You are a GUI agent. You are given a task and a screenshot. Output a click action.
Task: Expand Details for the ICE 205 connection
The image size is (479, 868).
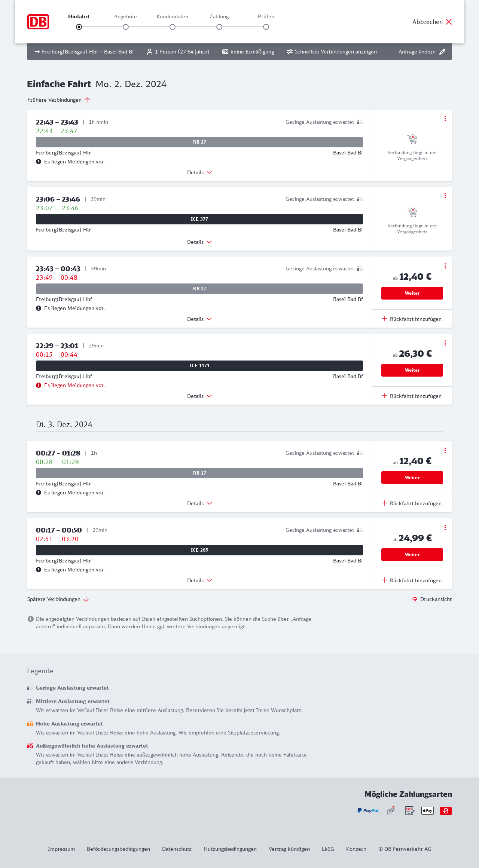[199, 580]
